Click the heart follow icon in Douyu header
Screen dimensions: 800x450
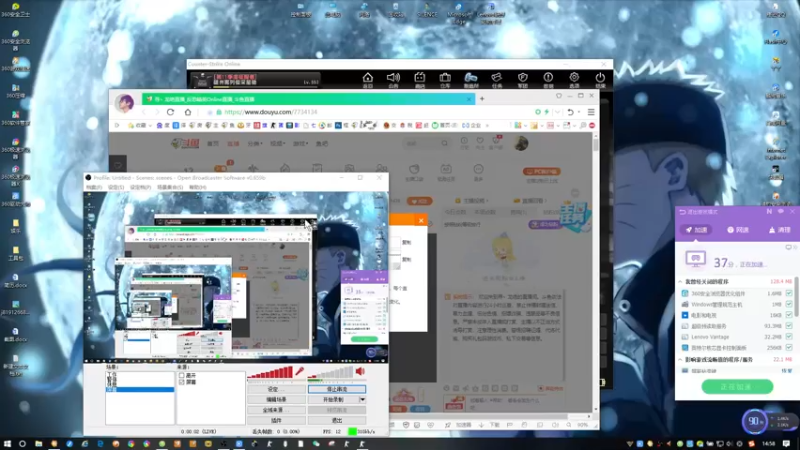(480, 142)
